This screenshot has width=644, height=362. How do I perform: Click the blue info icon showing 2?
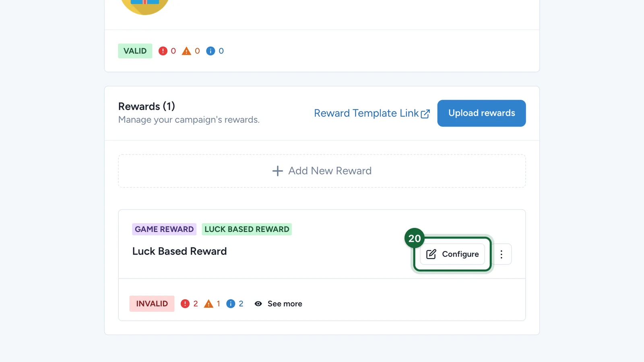(231, 304)
